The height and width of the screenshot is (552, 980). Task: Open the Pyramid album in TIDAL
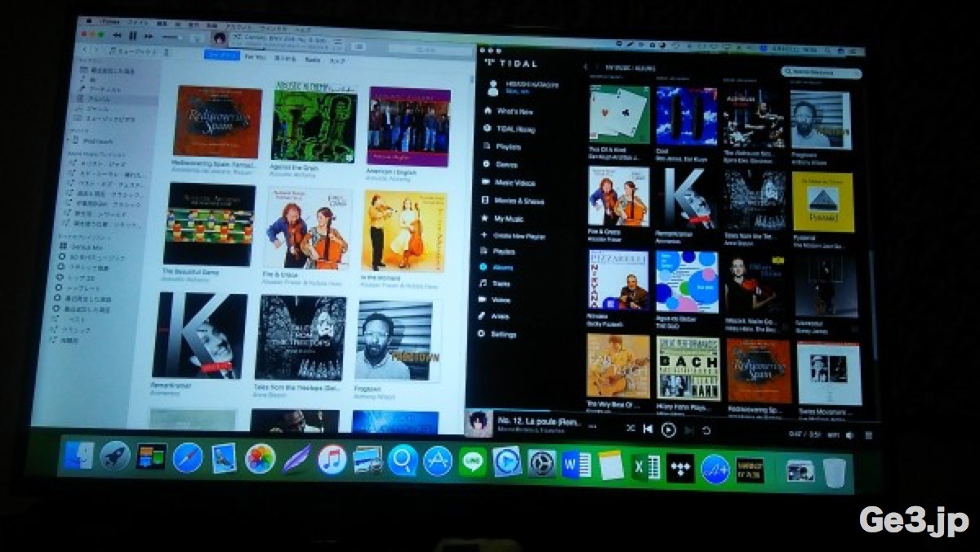822,202
